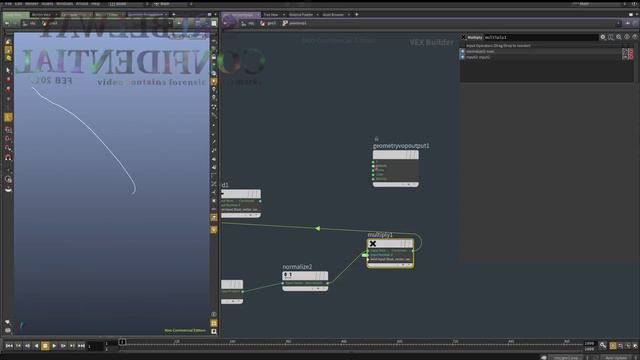Open the Help menu

point(95,4)
